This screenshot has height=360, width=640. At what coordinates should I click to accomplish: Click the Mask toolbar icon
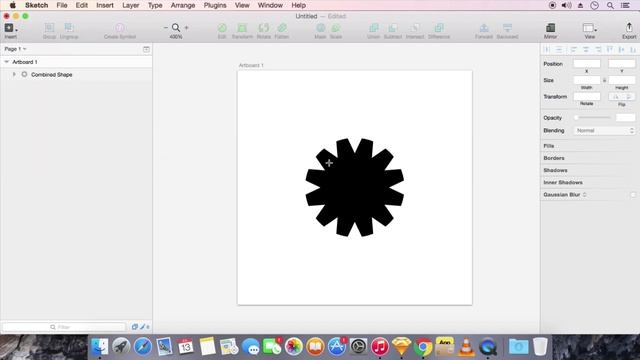[x=320, y=28]
